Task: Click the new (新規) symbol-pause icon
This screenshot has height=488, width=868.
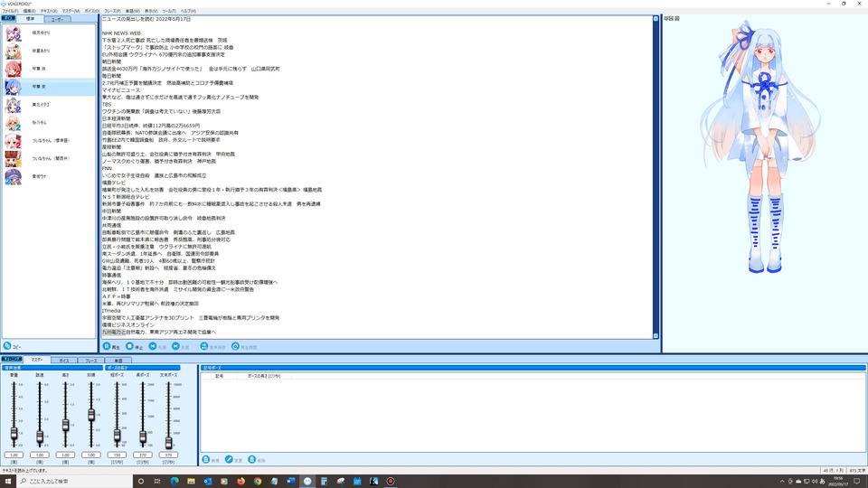Action: 206,459
